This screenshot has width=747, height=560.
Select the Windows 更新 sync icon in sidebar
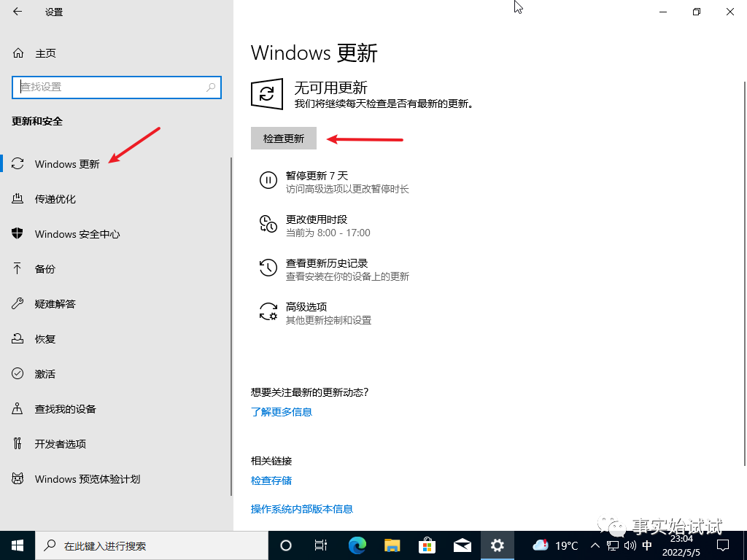18,164
